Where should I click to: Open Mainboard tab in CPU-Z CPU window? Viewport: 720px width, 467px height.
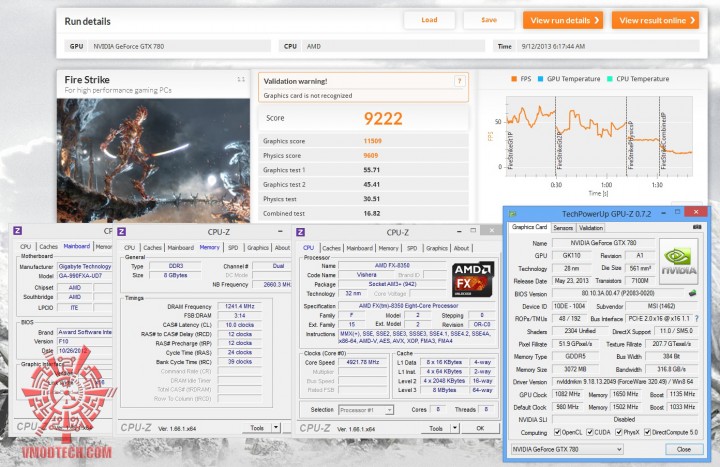point(360,248)
